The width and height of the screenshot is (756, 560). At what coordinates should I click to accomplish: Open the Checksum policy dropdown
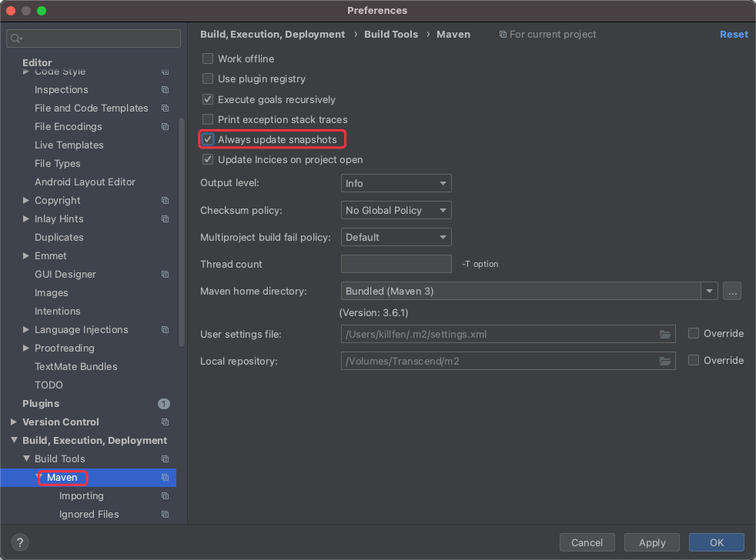click(396, 210)
